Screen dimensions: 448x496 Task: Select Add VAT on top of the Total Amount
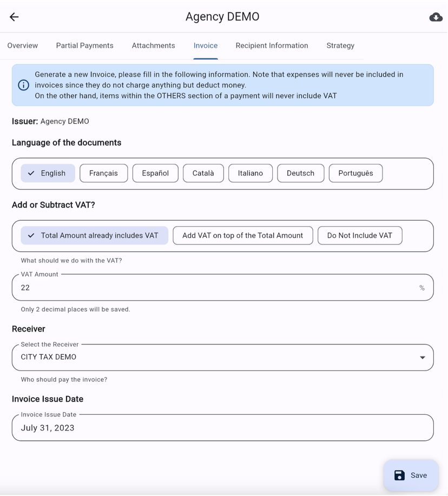point(242,235)
